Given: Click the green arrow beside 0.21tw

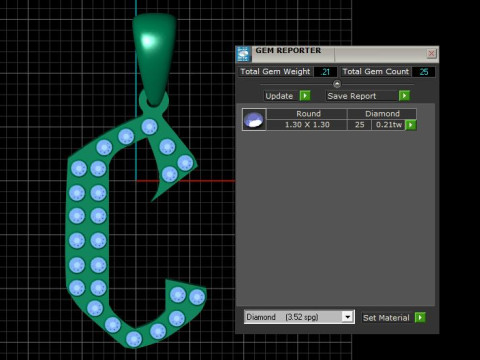Looking at the screenshot, I should [x=411, y=125].
